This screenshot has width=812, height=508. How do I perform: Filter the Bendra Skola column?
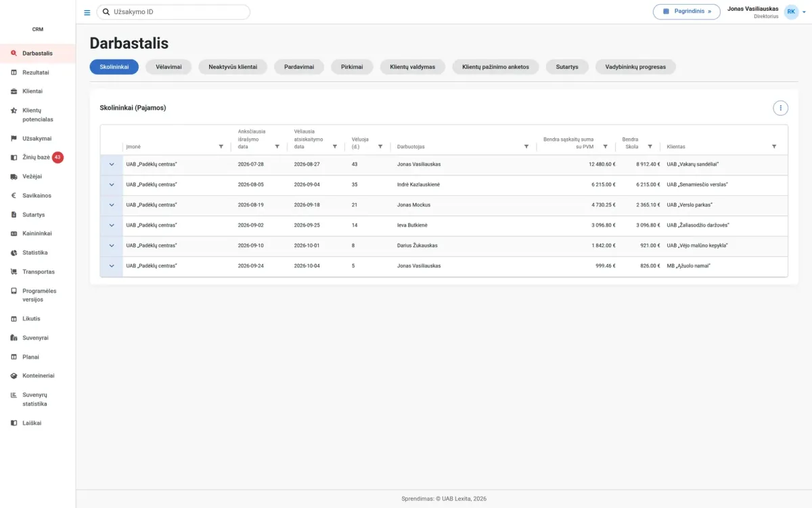(650, 146)
